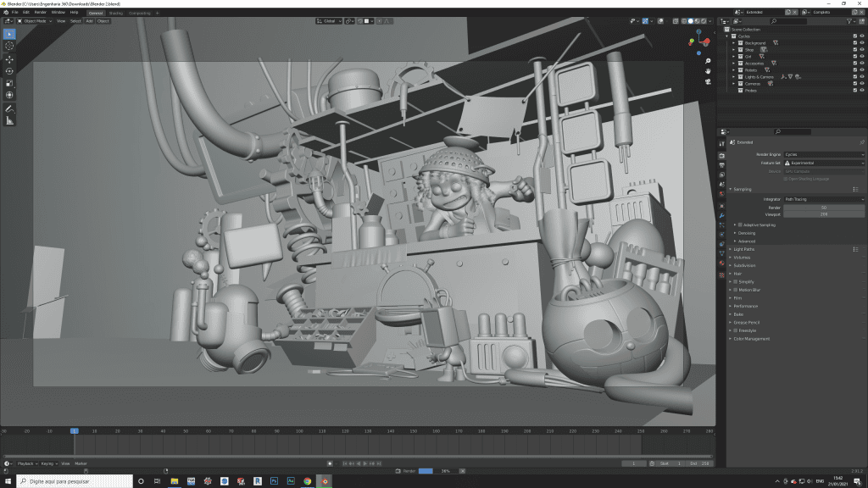Hide the Shop collection in viewport
Image resolution: width=868 pixels, height=488 pixels.
click(x=862, y=49)
